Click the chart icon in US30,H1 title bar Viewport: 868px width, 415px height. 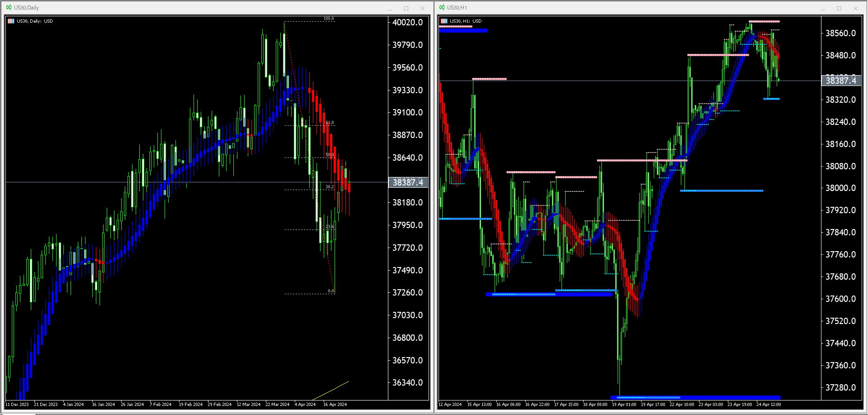(442, 7)
